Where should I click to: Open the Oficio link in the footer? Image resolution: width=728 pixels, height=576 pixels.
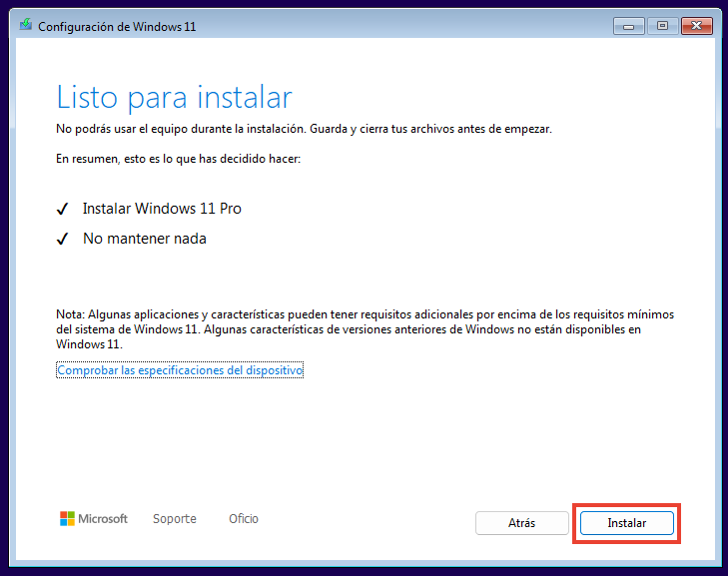click(243, 519)
